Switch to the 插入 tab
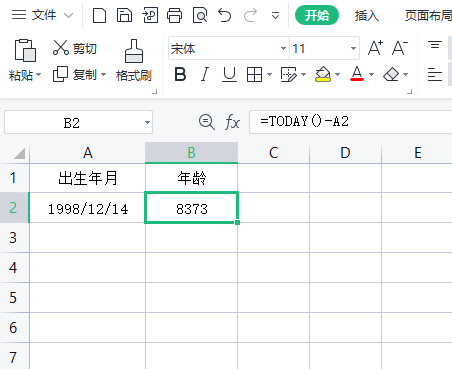 click(367, 15)
